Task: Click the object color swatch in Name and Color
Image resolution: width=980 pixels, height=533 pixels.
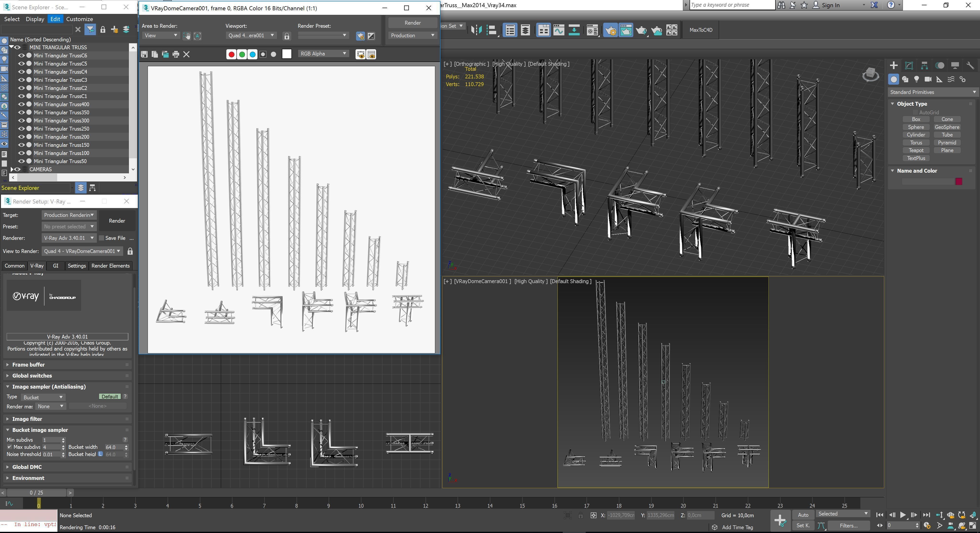Action: tap(959, 181)
